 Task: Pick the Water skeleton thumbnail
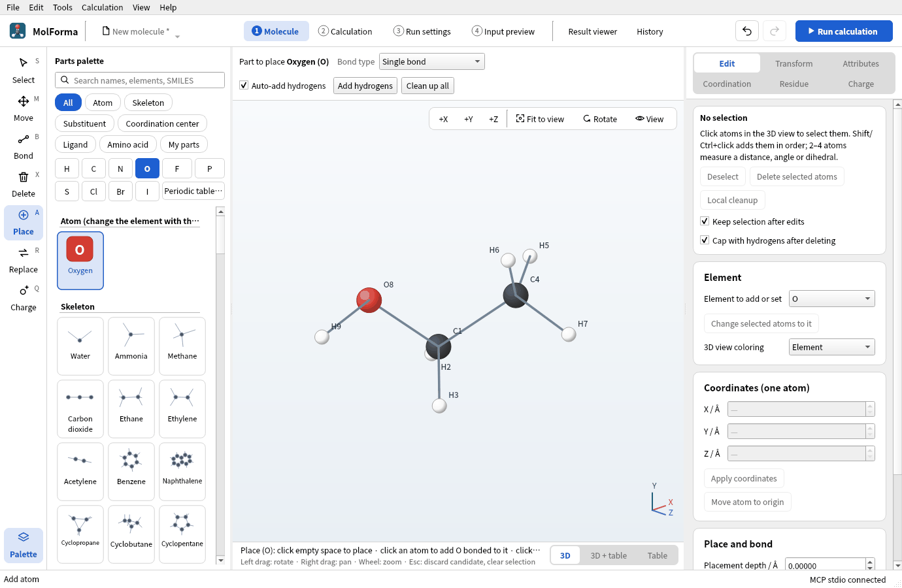click(80, 346)
